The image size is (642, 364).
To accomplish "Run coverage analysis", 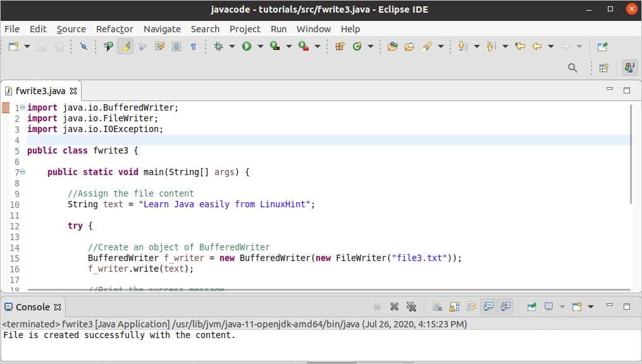I will point(273,46).
